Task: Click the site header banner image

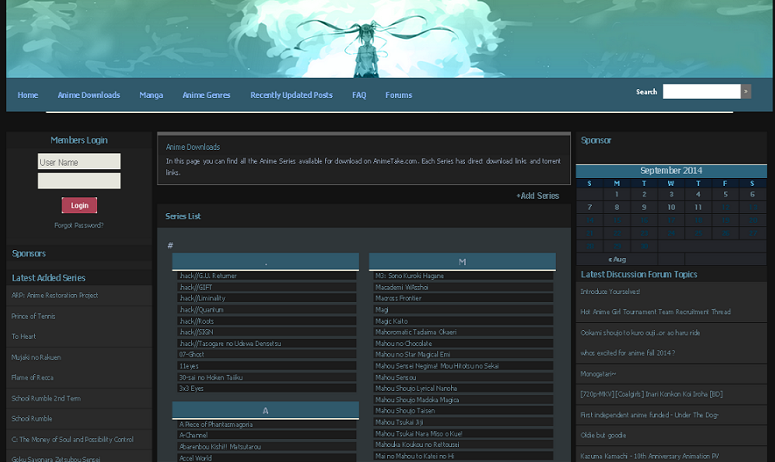Action: tap(387, 39)
